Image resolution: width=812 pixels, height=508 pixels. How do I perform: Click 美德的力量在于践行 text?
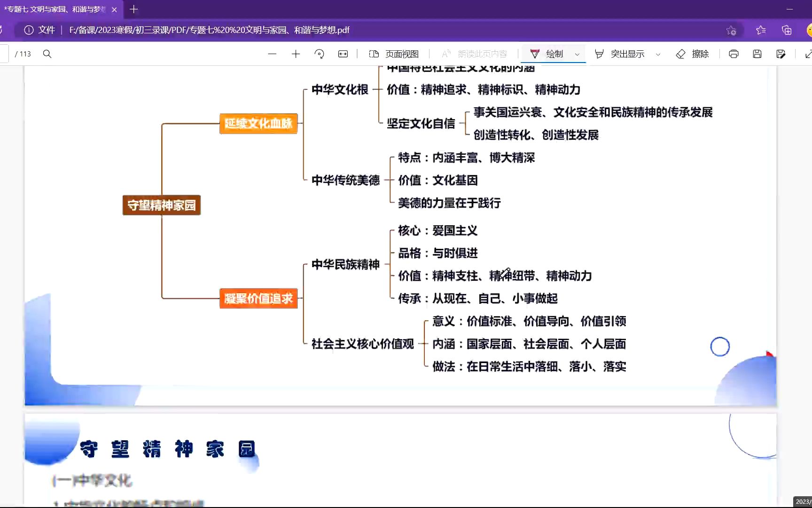point(449,203)
